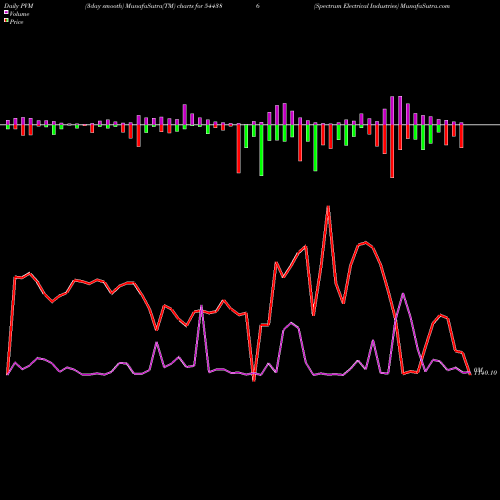Click the tallest peak of the magenta volume line

[403, 294]
